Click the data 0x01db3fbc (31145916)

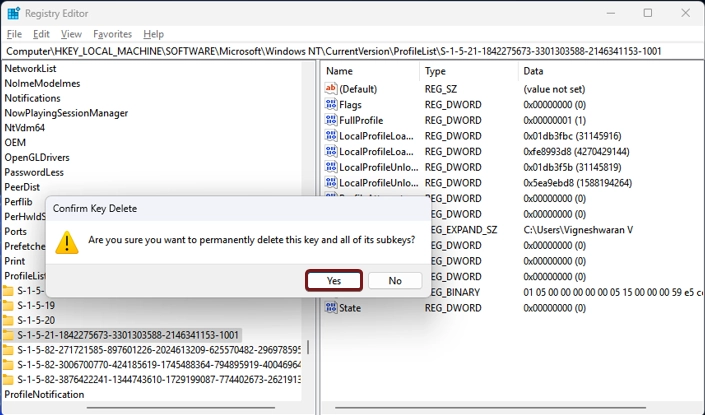(x=572, y=136)
